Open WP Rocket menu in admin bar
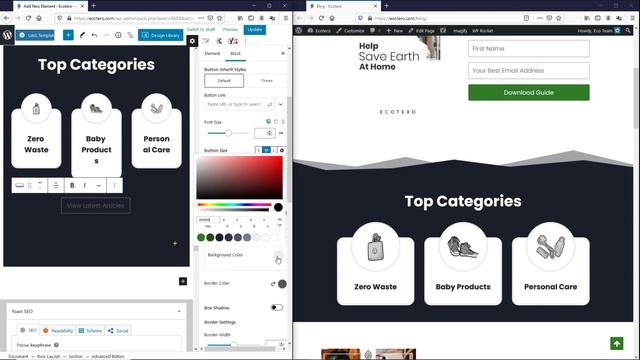The height and width of the screenshot is (360, 640). click(482, 31)
